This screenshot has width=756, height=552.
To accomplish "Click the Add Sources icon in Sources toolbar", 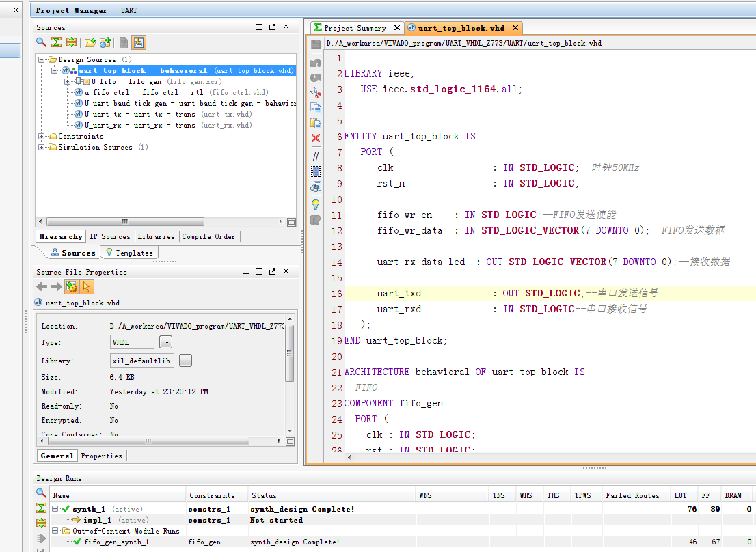I will click(105, 42).
